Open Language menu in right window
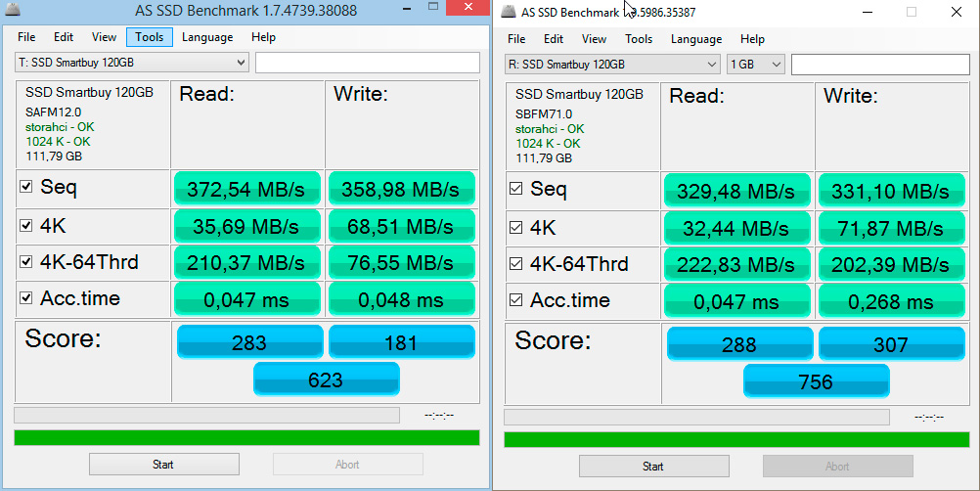Screen dimensions: 980x491 tap(696, 39)
